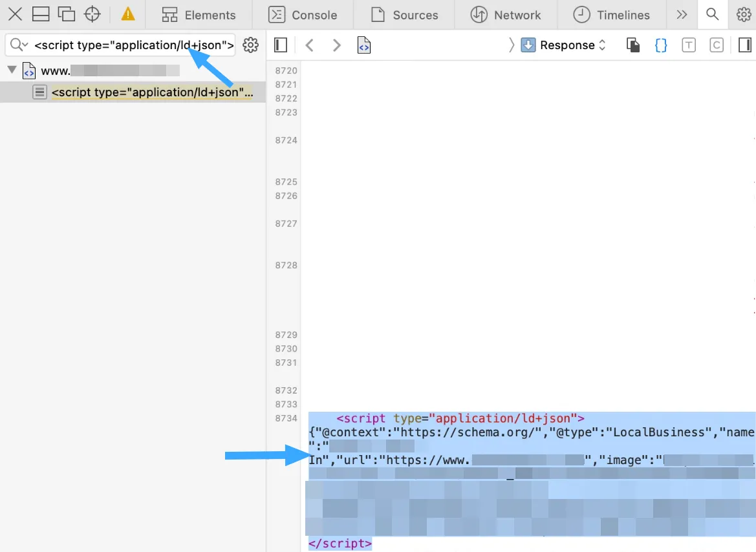
Task: Switch to the Console tab
Action: point(303,15)
